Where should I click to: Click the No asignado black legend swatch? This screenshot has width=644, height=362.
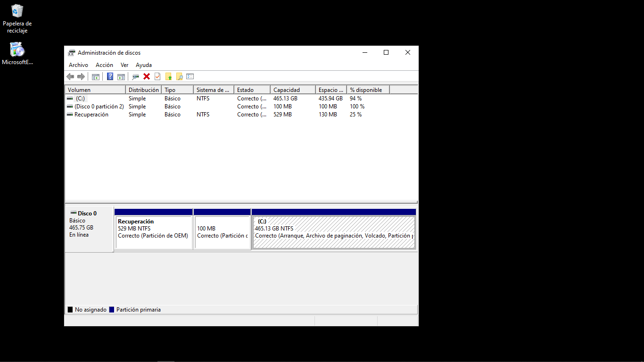70,310
